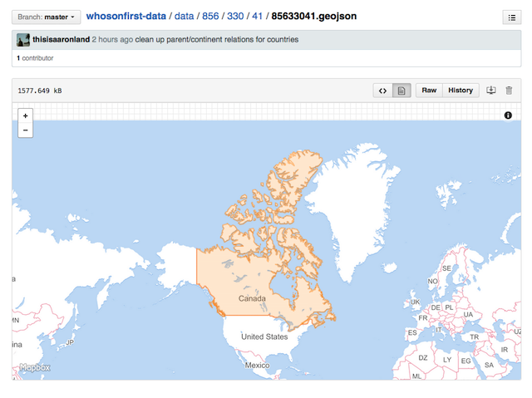Open the clean up parent/continent commit message
The image size is (532, 398).
216,39
